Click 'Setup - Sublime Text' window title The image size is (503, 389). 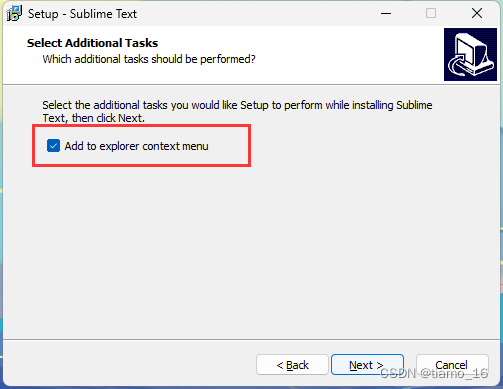point(82,14)
